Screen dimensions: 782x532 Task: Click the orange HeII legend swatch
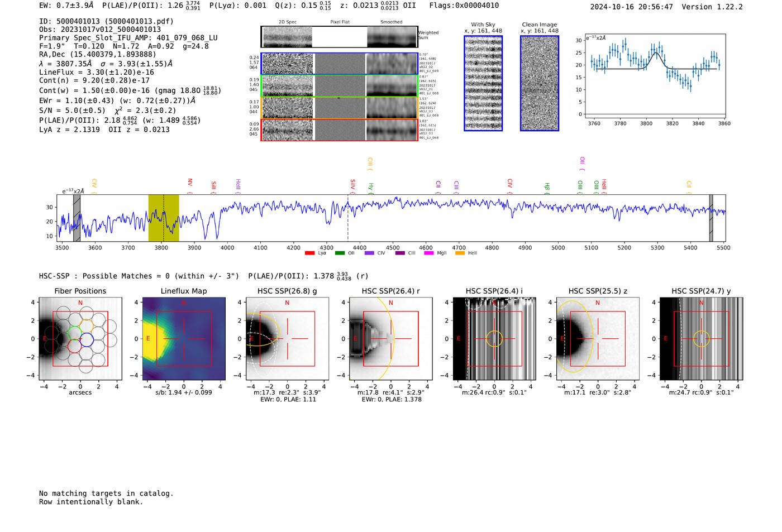pyautogui.click(x=460, y=253)
